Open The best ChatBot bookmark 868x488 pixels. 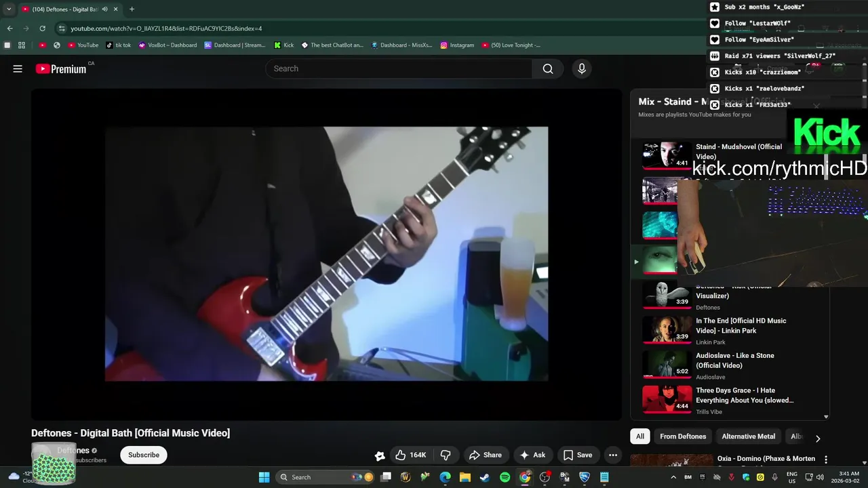(334, 45)
